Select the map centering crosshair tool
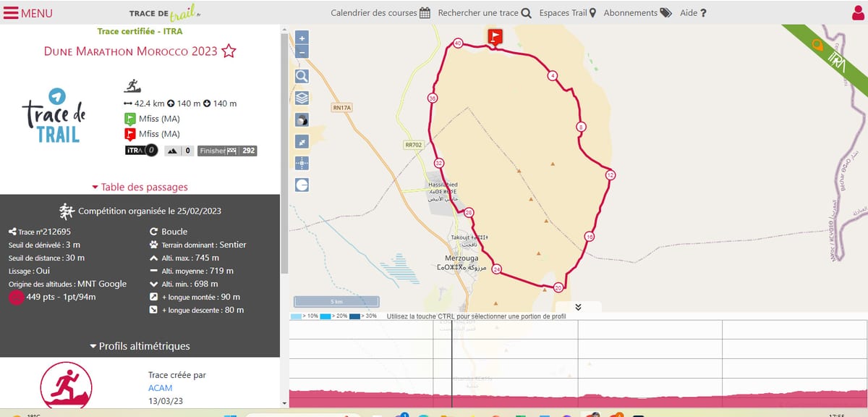 pos(302,163)
